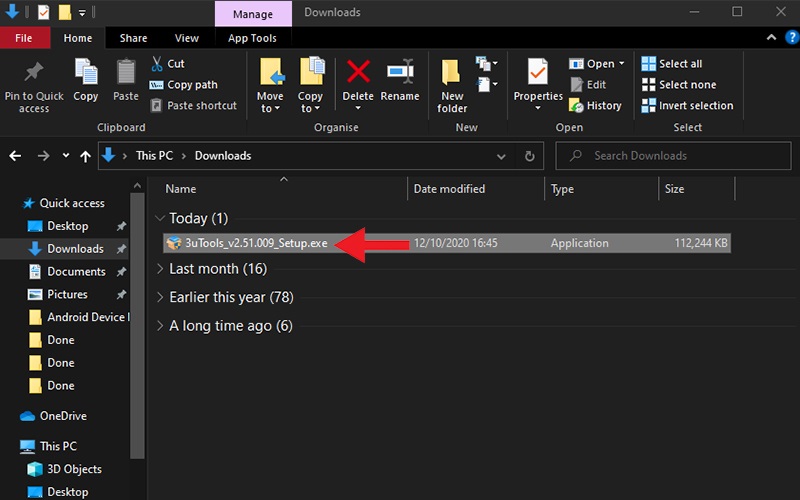Click Invert selection
800x500 pixels.
[x=687, y=106]
